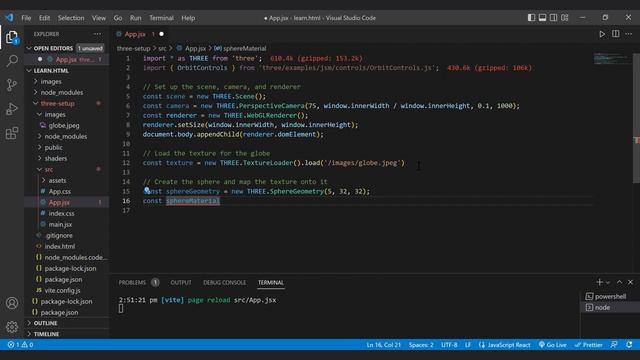This screenshot has height=360, width=640.
Task: Click the editor vertical scrollbar
Action: (636, 118)
